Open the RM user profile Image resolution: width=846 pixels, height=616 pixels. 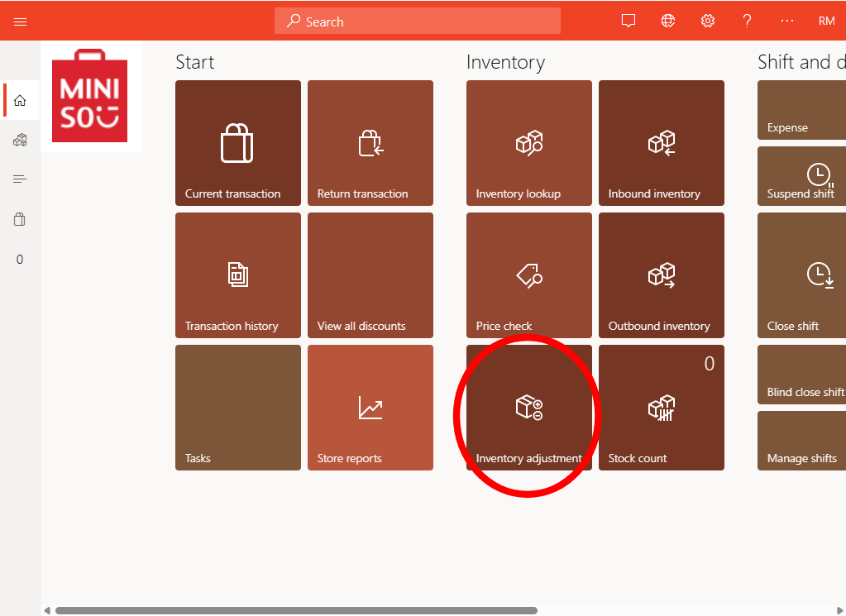[x=826, y=21]
